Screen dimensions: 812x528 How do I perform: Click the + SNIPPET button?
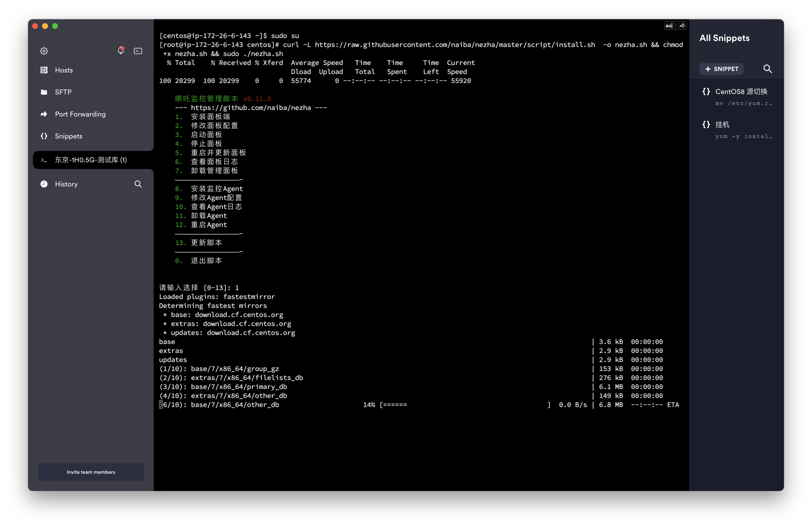[721, 69]
